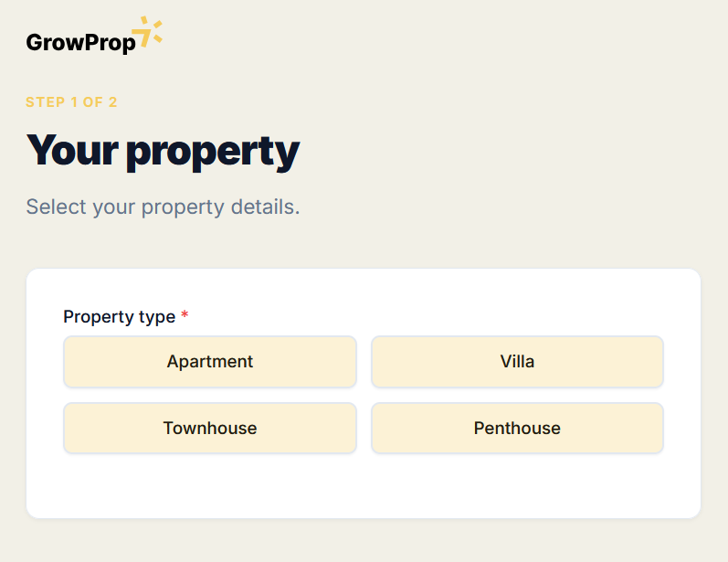Click the word property in main heading
Screen dimensions: 728x562
[212, 152]
